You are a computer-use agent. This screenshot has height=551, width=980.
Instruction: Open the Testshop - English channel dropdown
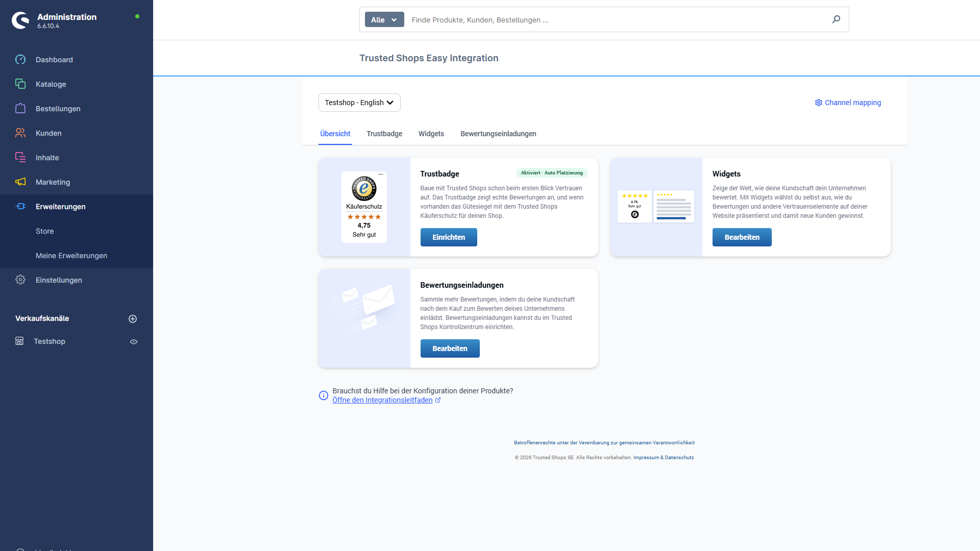(359, 102)
